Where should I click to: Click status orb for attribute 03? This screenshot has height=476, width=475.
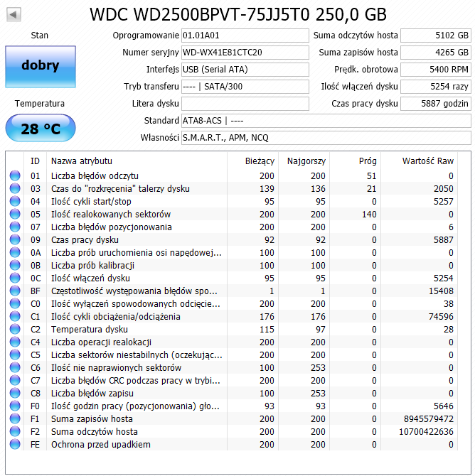(x=15, y=188)
